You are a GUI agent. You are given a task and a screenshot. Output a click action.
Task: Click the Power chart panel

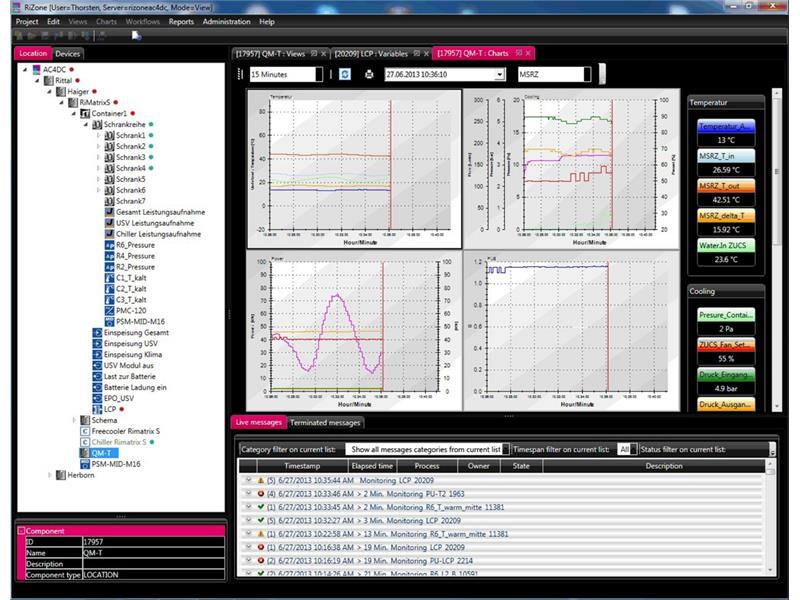point(353,330)
